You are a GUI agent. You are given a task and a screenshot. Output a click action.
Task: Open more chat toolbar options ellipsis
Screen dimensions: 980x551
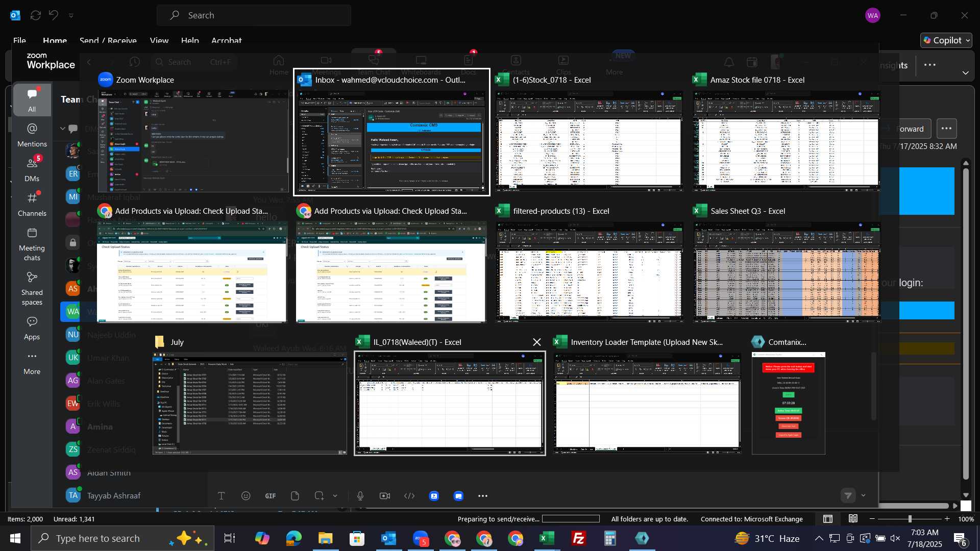(x=483, y=496)
